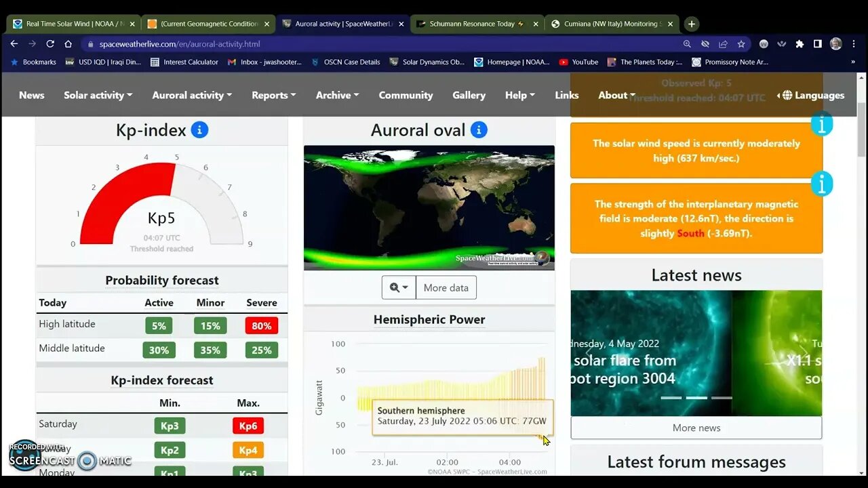
Task: Open a new browser tab
Action: [x=691, y=24]
